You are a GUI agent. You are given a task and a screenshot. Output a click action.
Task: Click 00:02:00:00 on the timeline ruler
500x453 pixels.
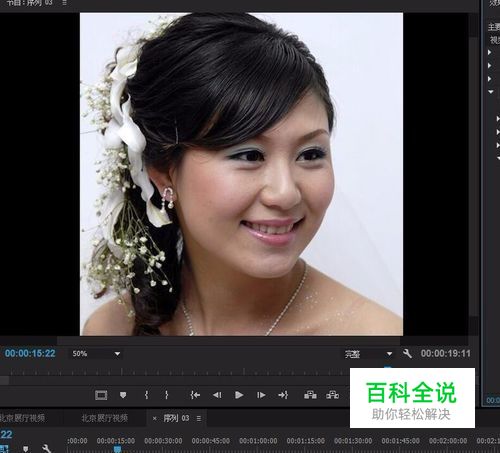[448, 441]
